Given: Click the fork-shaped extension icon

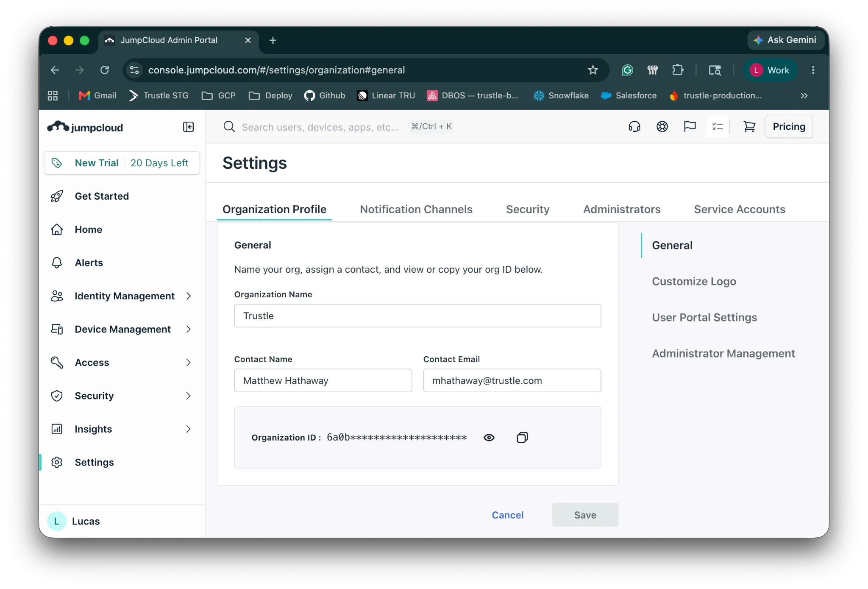Looking at the screenshot, I should (x=652, y=70).
